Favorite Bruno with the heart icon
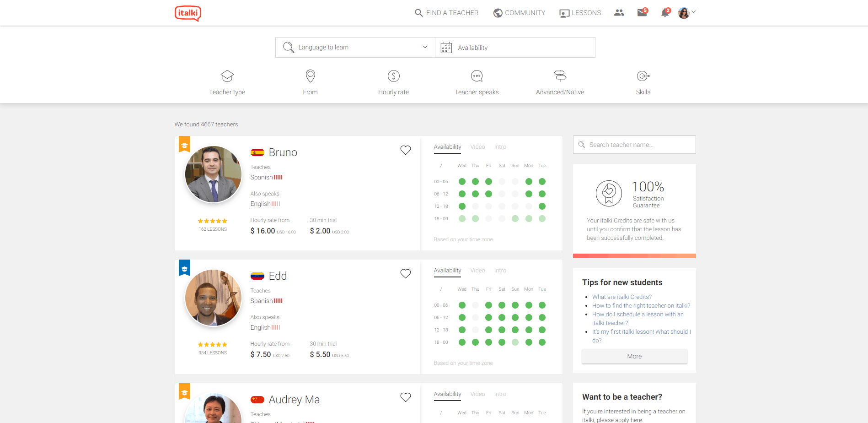This screenshot has height=423, width=868. click(x=406, y=150)
